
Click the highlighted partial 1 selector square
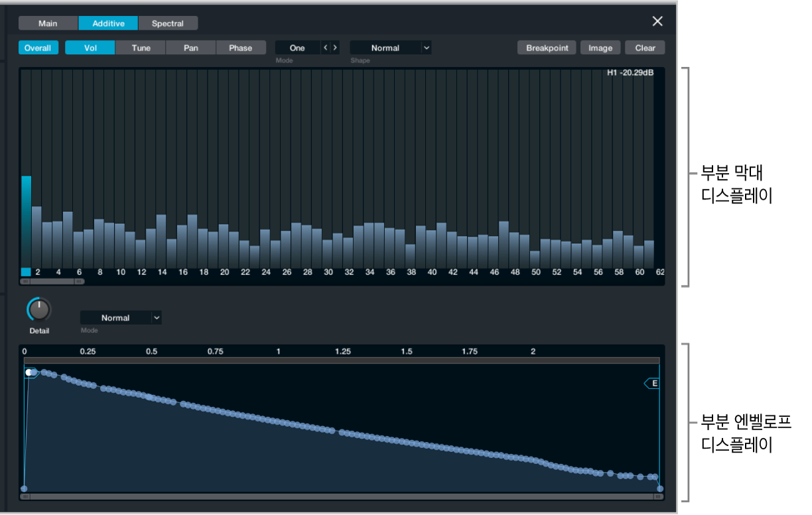26,272
